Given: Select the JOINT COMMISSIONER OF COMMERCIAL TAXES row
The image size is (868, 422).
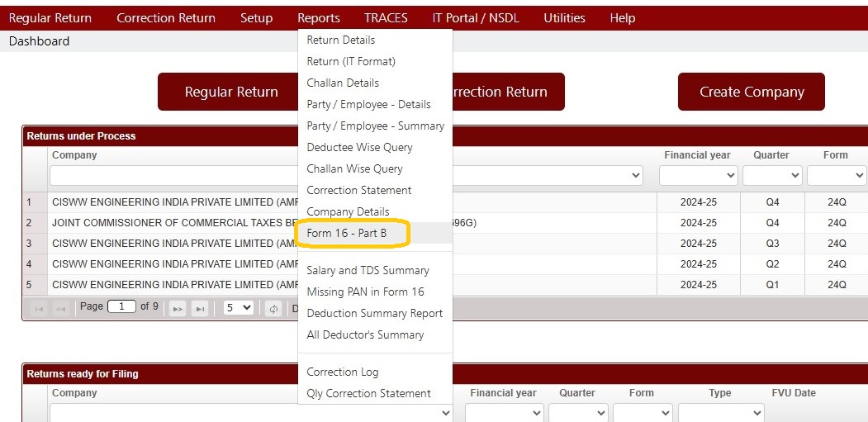Looking at the screenshot, I should 445,223.
